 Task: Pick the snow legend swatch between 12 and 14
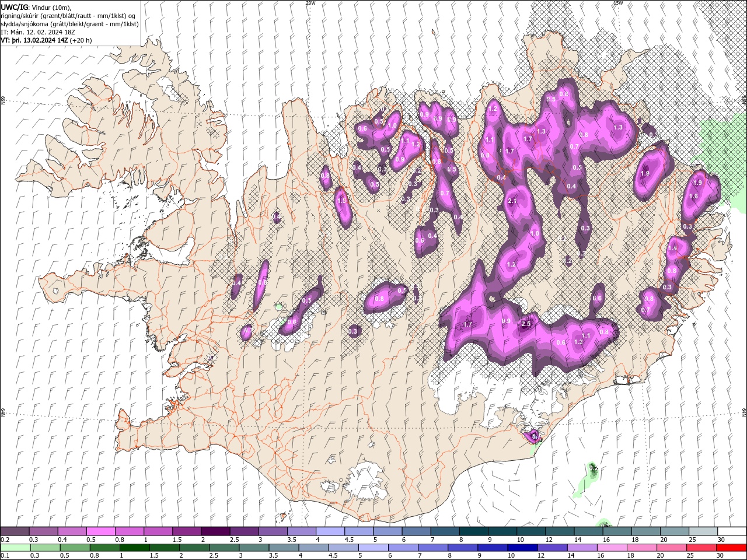[559, 531]
